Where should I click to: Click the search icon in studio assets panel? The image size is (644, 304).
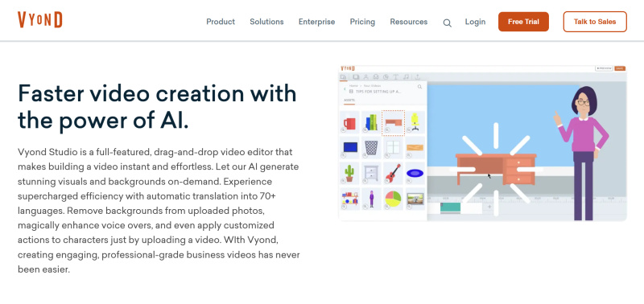point(419,87)
